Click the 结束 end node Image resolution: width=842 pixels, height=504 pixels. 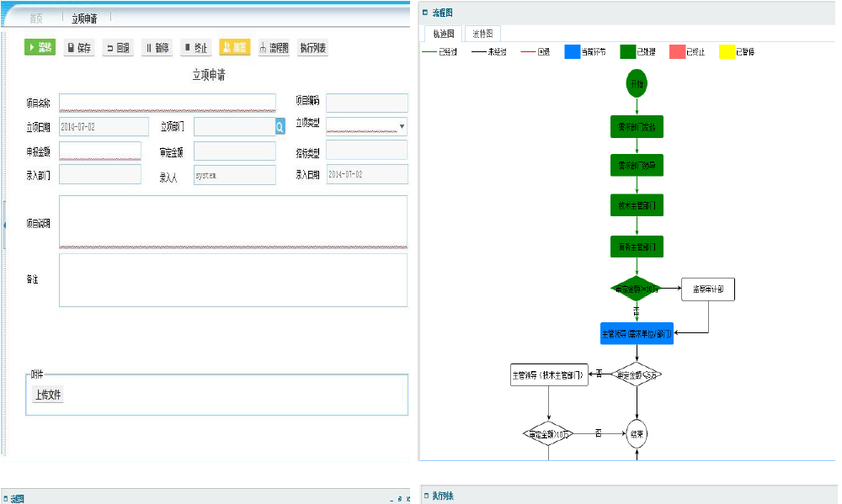[637, 433]
